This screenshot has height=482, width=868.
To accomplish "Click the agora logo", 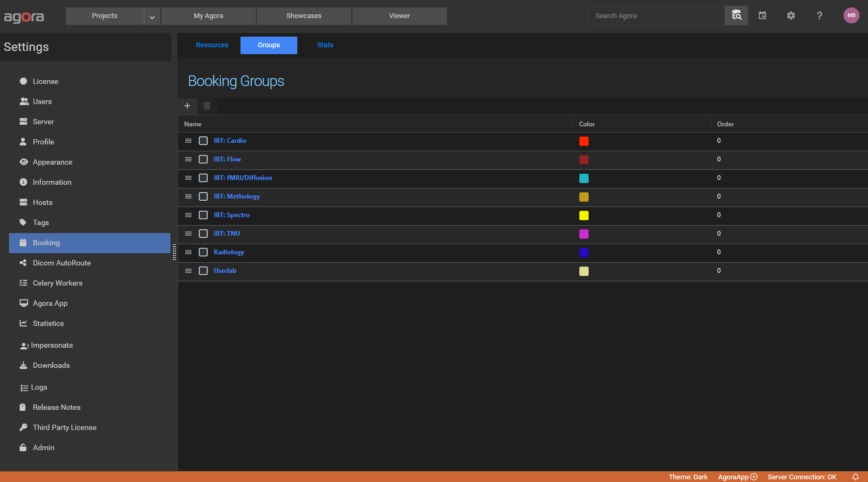I will tap(24, 16).
